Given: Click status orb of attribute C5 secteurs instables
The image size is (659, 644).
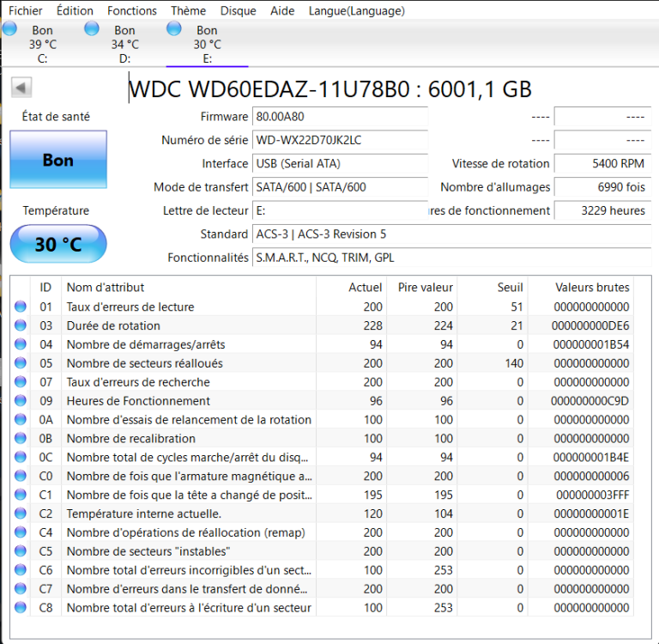Looking at the screenshot, I should [21, 551].
